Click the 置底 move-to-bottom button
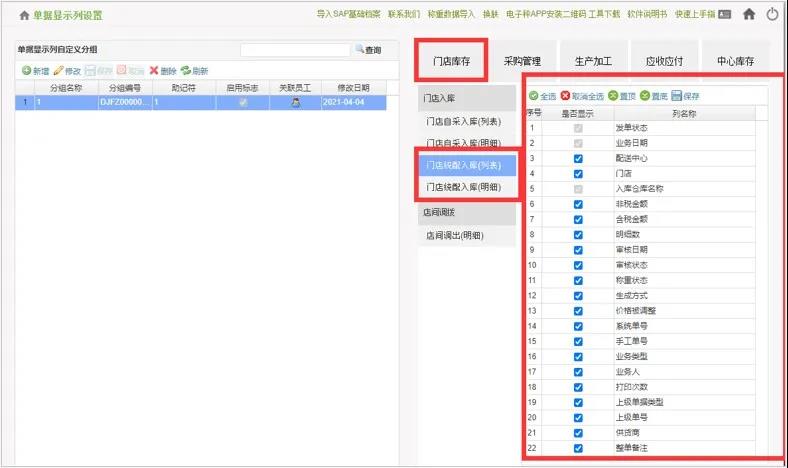This screenshot has width=788, height=468. coord(653,96)
